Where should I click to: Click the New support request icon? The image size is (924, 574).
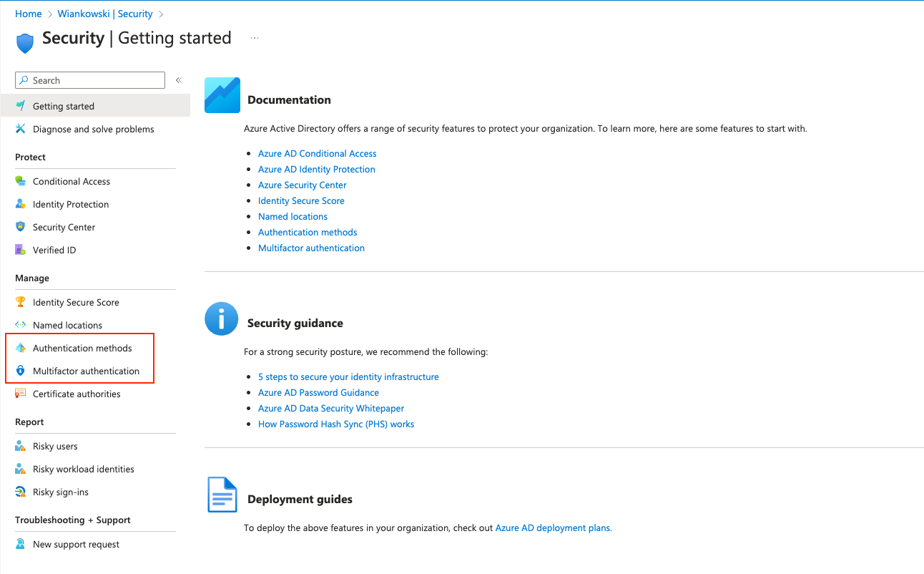click(20, 544)
